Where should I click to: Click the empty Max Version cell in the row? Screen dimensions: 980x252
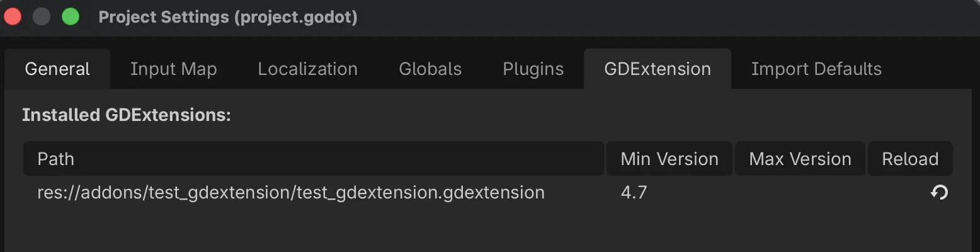800,192
